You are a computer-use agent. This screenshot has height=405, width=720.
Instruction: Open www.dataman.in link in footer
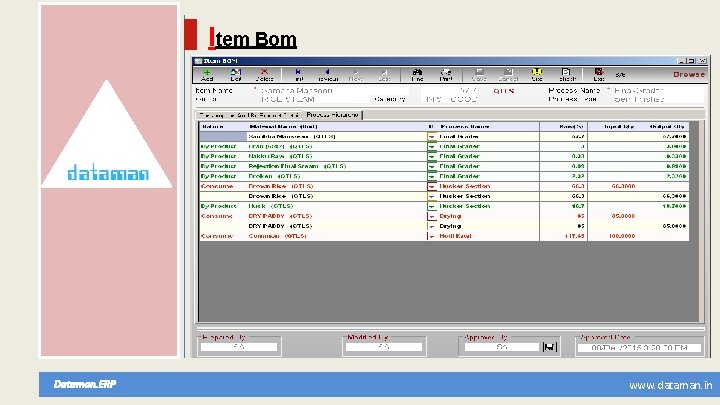[670, 385]
